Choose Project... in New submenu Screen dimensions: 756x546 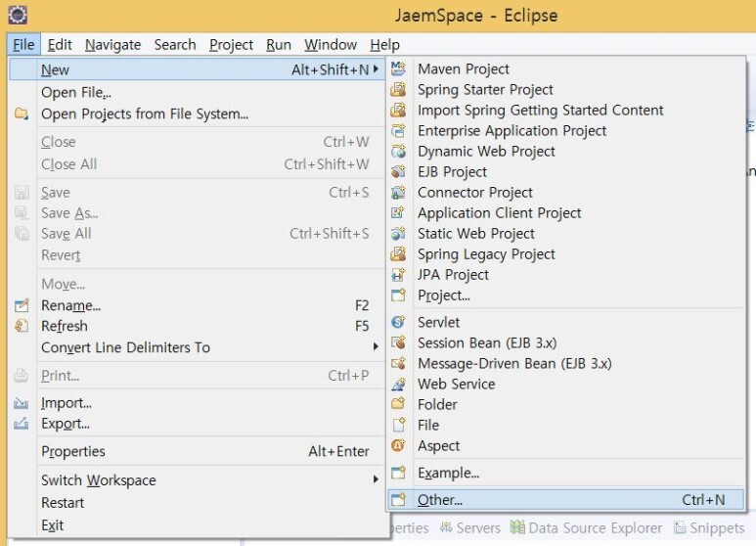[x=566, y=296]
